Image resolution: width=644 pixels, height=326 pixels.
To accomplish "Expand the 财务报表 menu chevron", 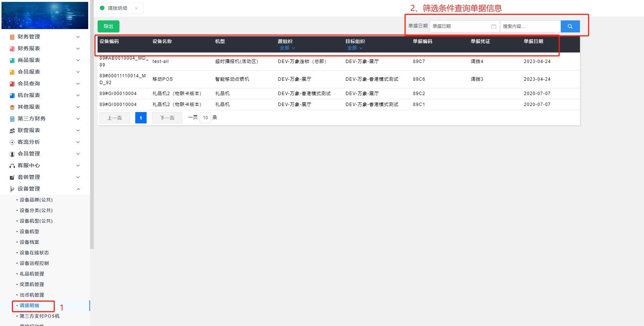I will point(78,49).
